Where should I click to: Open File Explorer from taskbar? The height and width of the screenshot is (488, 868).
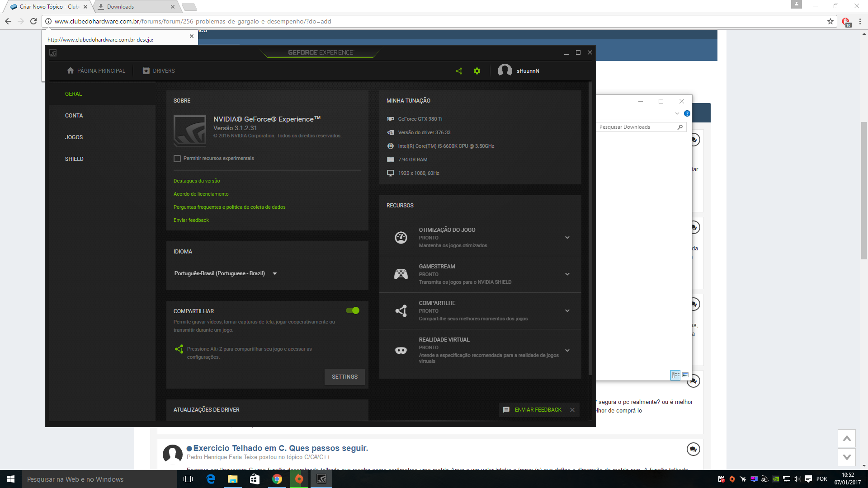233,479
